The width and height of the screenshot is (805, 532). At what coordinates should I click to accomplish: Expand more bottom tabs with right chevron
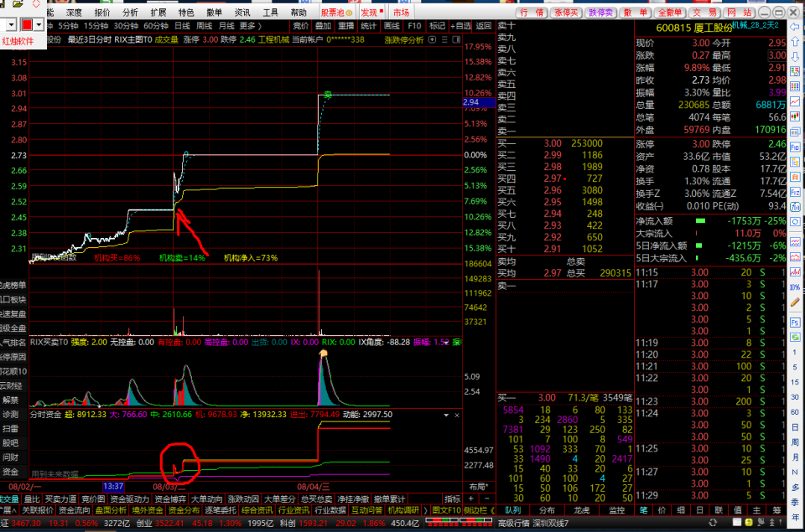pos(426,510)
